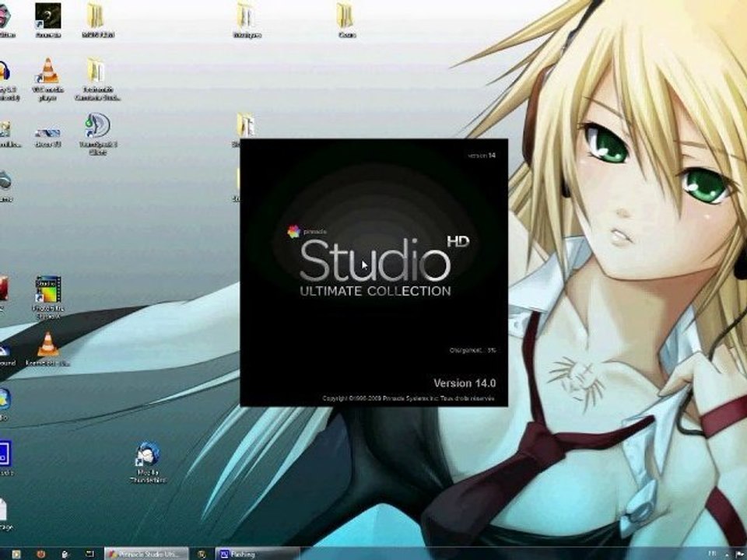Click the round taskbar icon before Flashing
The width and height of the screenshot is (747, 560).
[202, 554]
